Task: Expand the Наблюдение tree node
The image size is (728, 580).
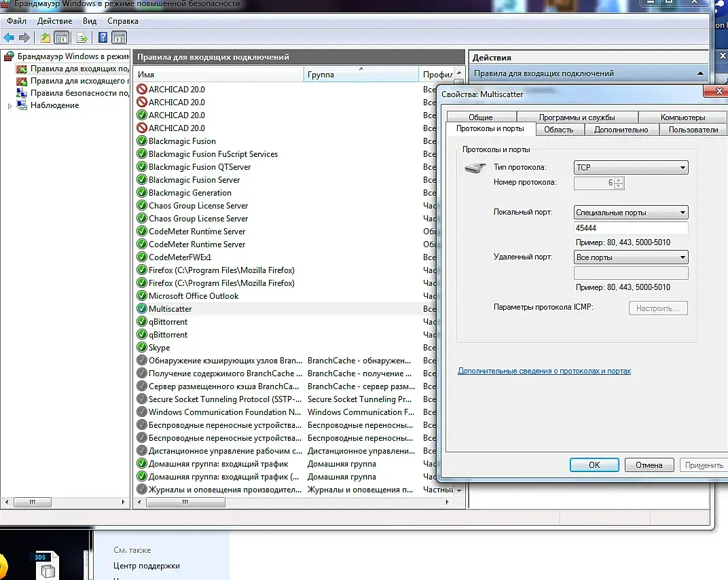Action: point(10,106)
